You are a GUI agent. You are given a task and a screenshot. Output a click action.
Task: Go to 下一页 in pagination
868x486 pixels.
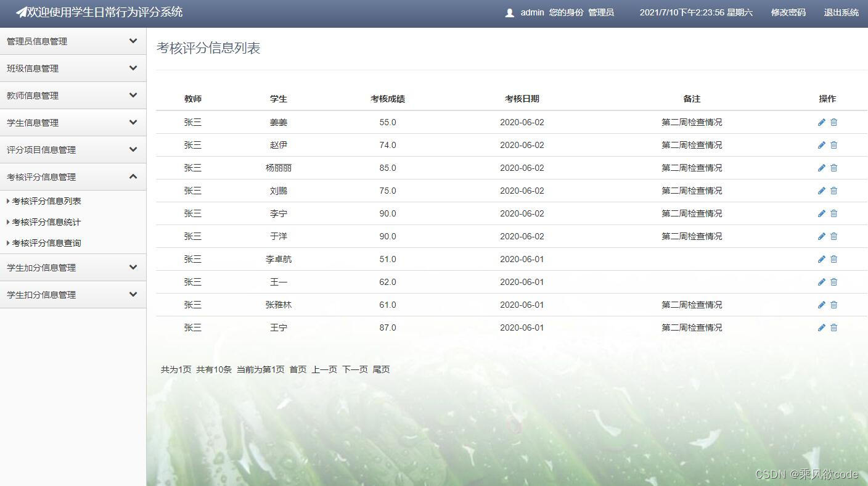coord(355,369)
